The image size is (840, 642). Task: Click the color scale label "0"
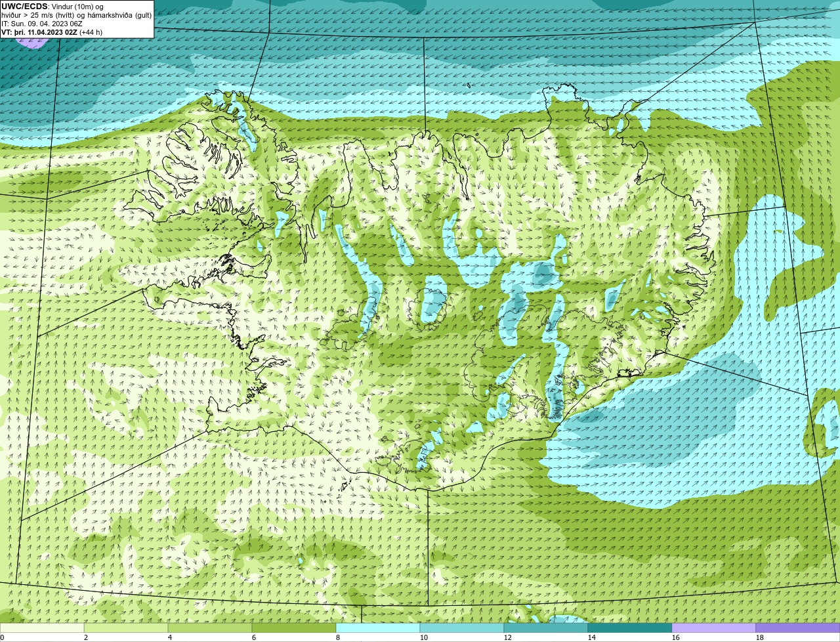(x=2, y=637)
